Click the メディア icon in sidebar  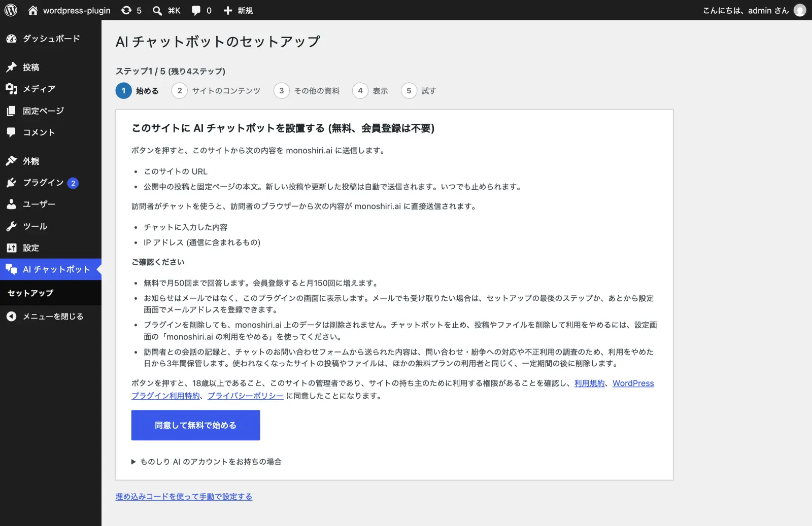click(x=11, y=89)
